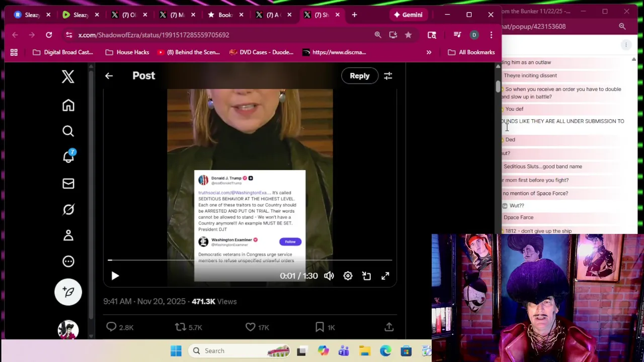This screenshot has height=362, width=644.
Task: Open video settings gear
Action: tap(348, 276)
